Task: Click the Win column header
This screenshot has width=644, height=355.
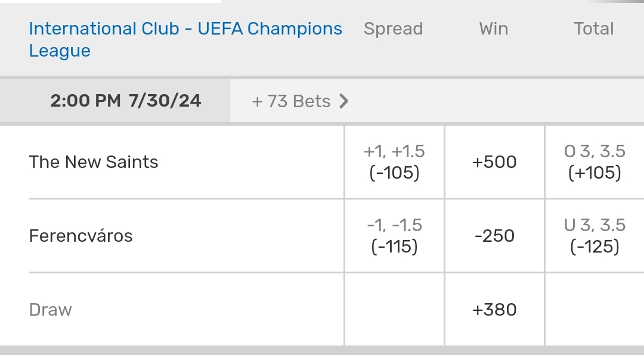Action: tap(494, 29)
